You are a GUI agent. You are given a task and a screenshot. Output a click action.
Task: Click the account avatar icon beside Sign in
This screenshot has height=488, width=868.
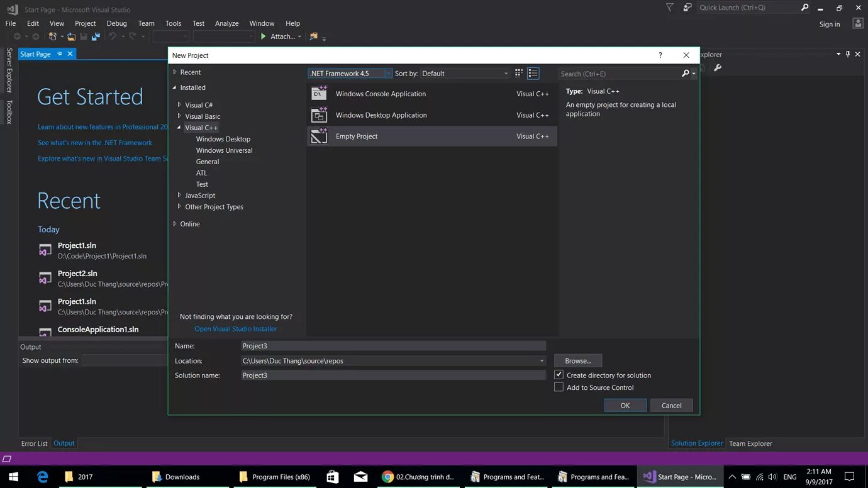click(x=858, y=23)
